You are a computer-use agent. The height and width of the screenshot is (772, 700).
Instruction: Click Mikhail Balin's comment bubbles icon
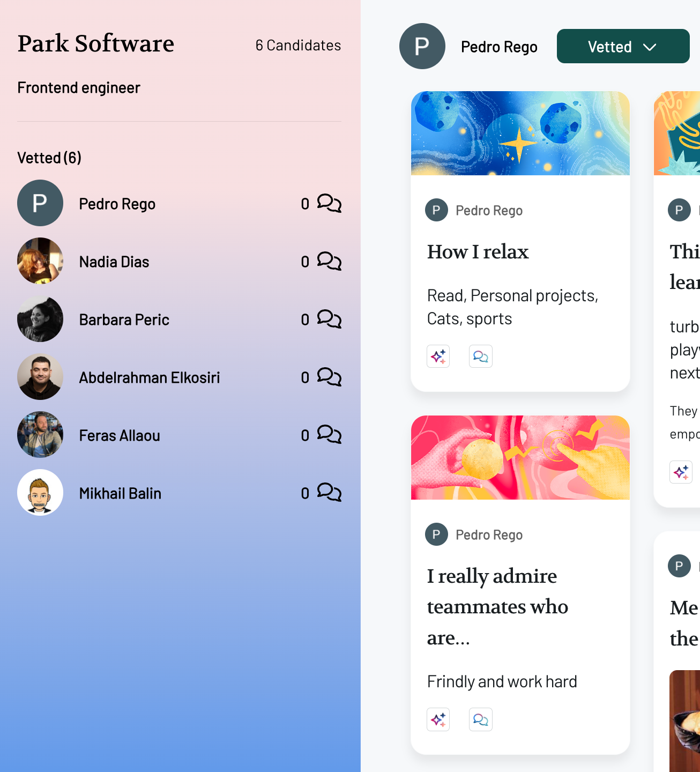coord(329,493)
